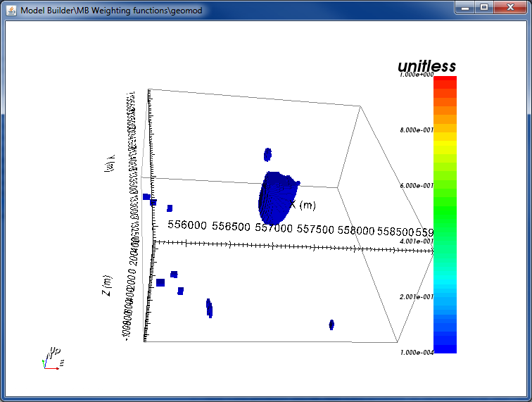Screen dimensions: 532x402
Task: Close the geomod viewer window
Action: point(510,7)
